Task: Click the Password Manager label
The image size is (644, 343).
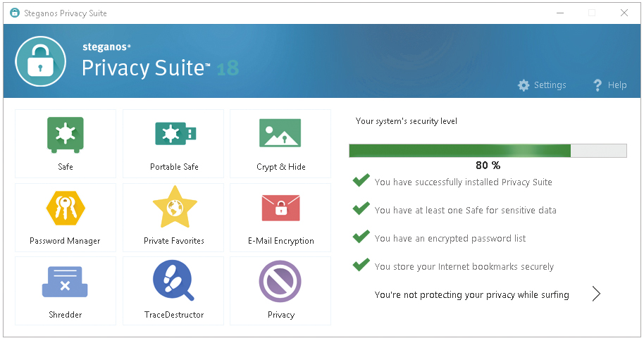Action: (x=65, y=241)
